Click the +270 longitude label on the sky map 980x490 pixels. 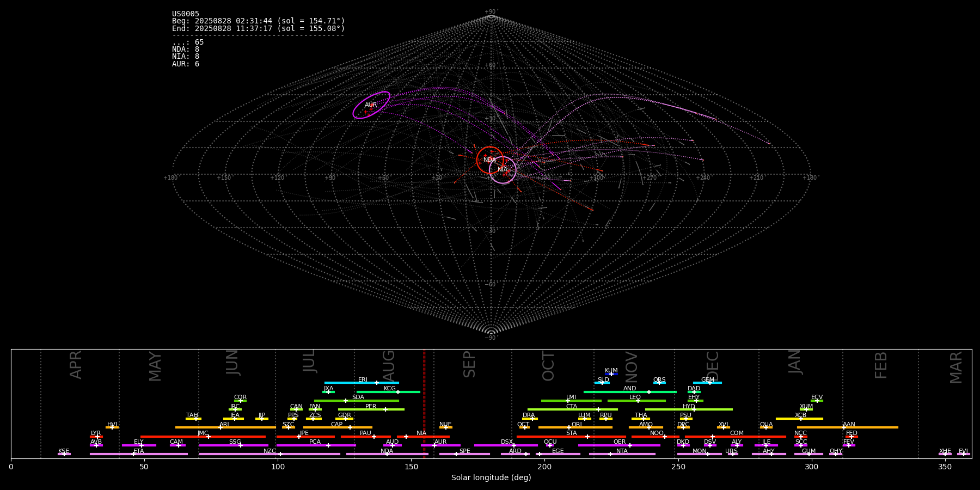click(650, 178)
